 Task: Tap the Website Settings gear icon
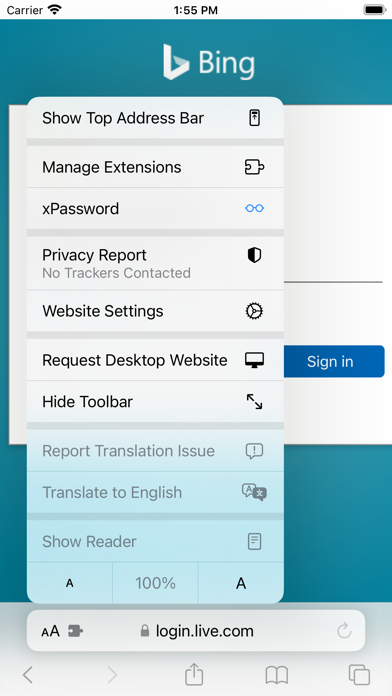tap(254, 311)
